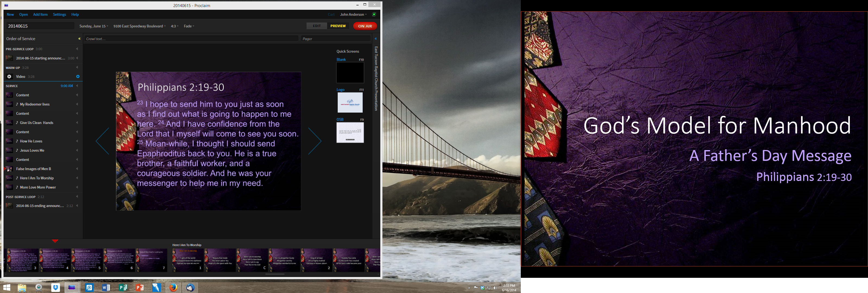
Task: Toggle audio for Pre-Service Loop section
Action: tap(77, 49)
